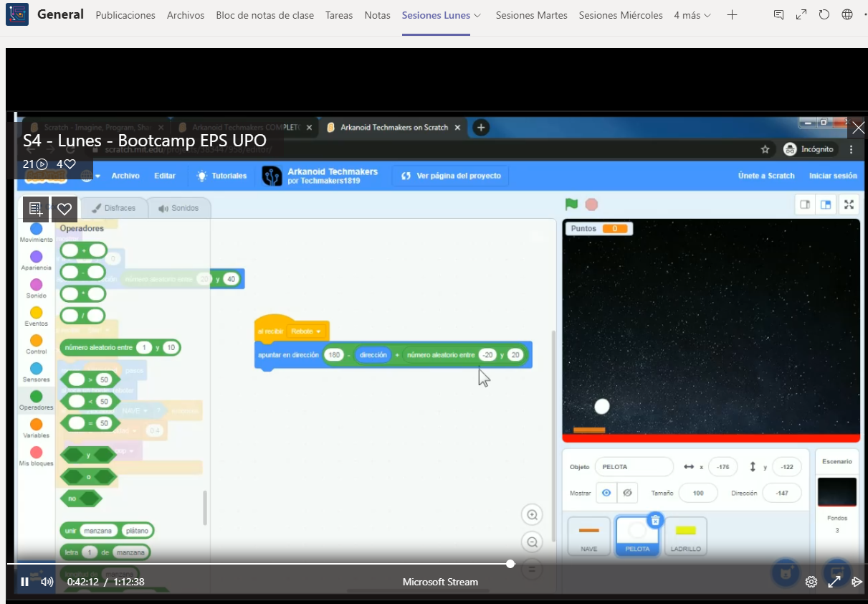Add the video to watchlist icon
The height and width of the screenshot is (604, 868).
click(36, 209)
